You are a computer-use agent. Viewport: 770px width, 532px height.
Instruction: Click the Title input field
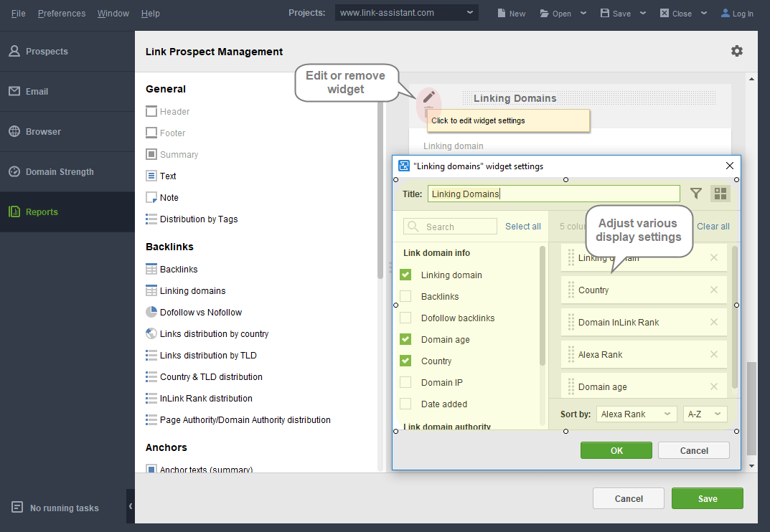click(x=553, y=194)
